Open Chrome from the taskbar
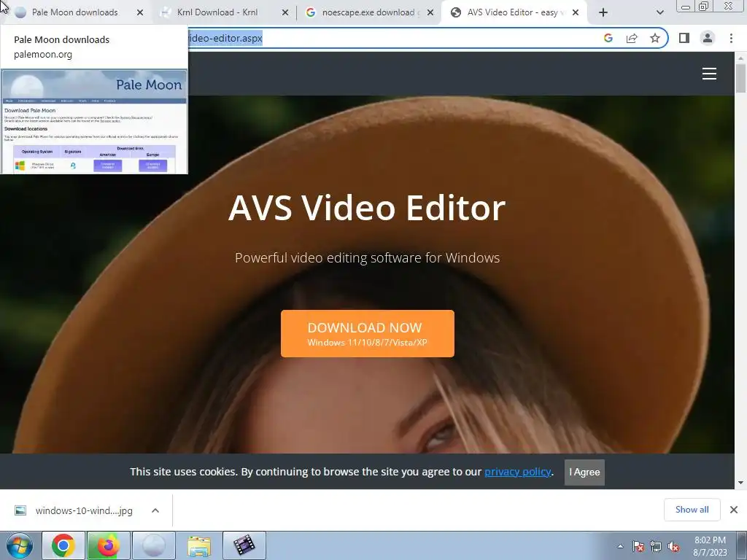The height and width of the screenshot is (560, 747). coord(63,545)
